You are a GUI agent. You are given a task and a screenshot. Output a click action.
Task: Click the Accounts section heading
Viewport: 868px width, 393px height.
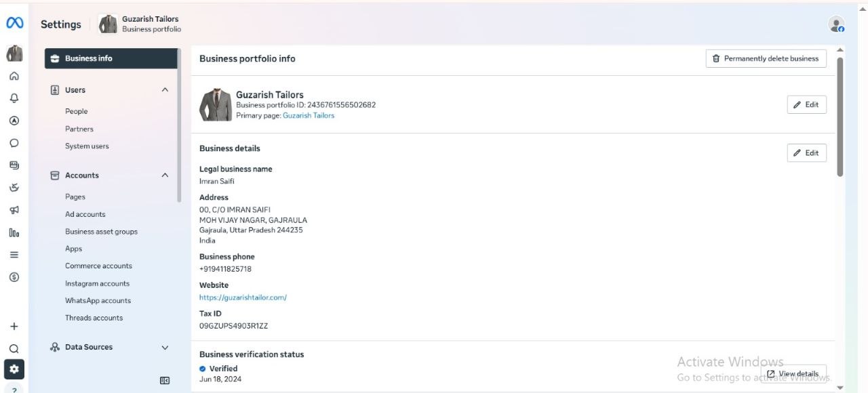pos(82,175)
